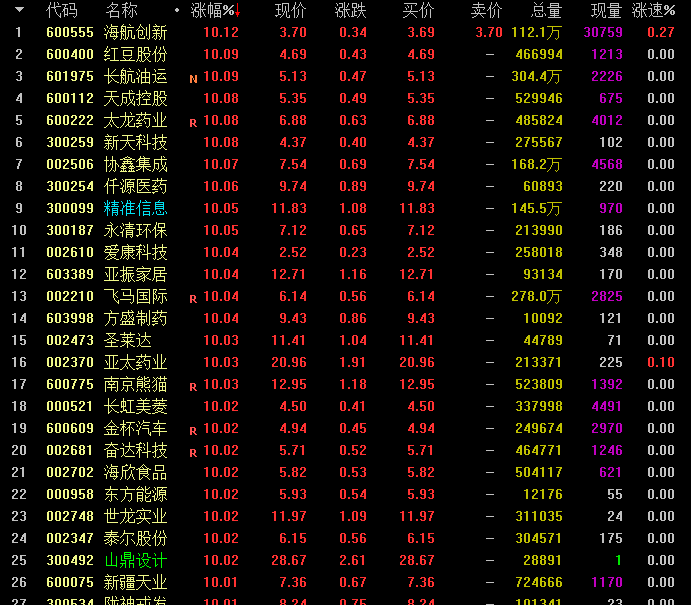This screenshot has height=605, width=691.
Task: Sort by the 现量 column header
Action: click(606, 10)
